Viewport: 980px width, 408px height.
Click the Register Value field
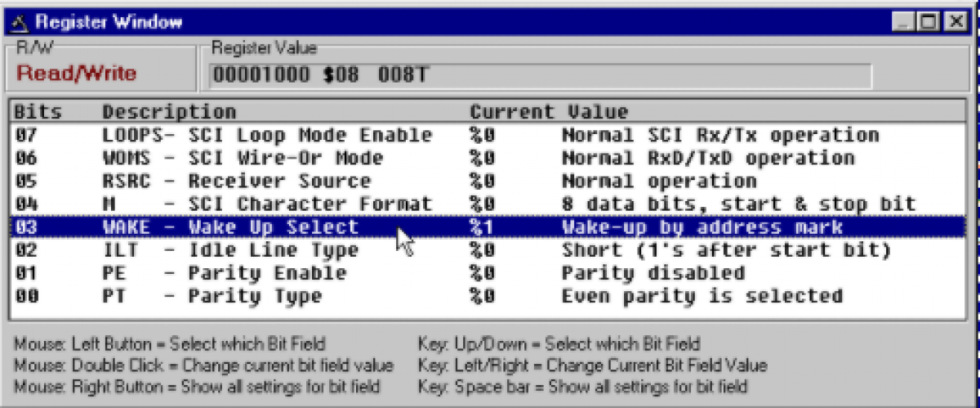[x=539, y=76]
